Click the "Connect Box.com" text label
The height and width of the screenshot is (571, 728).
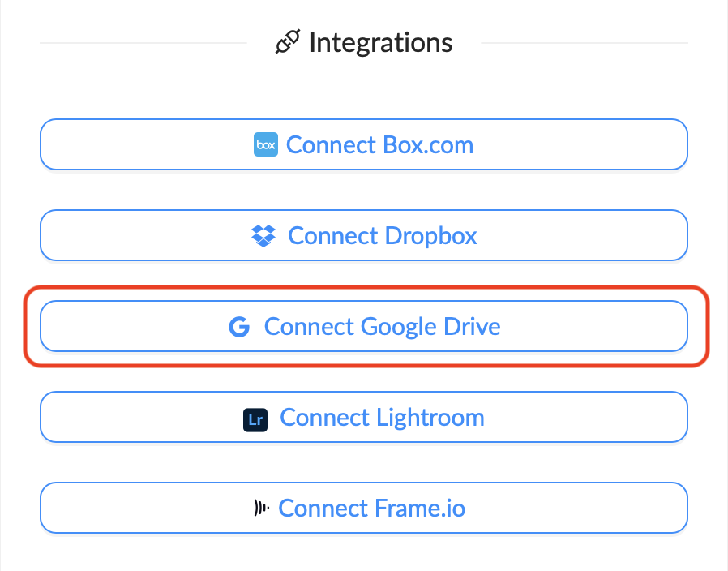click(x=379, y=145)
